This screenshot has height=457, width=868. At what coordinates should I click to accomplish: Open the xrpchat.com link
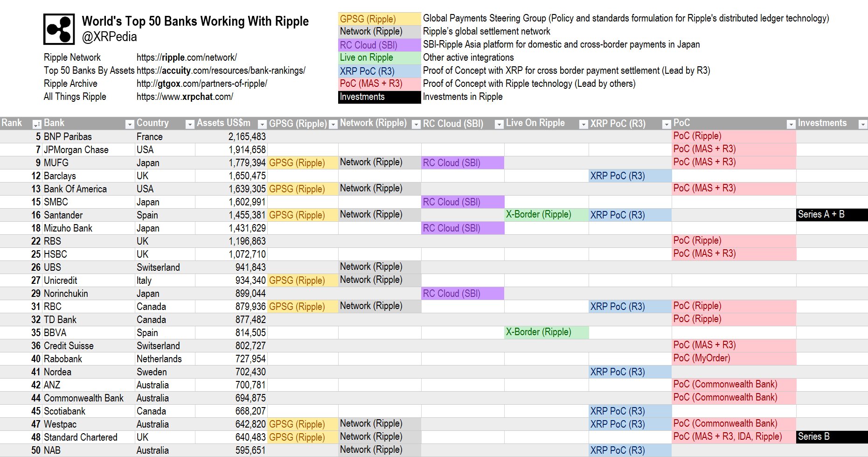(185, 97)
